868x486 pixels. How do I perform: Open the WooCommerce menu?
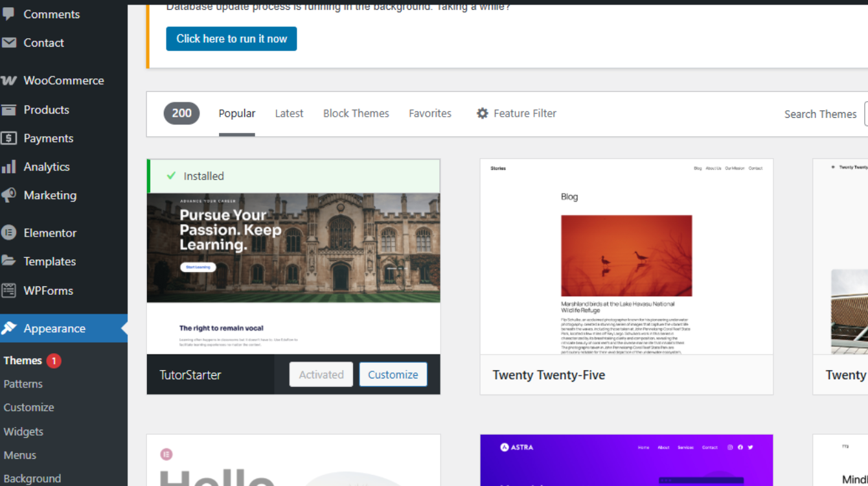click(63, 80)
